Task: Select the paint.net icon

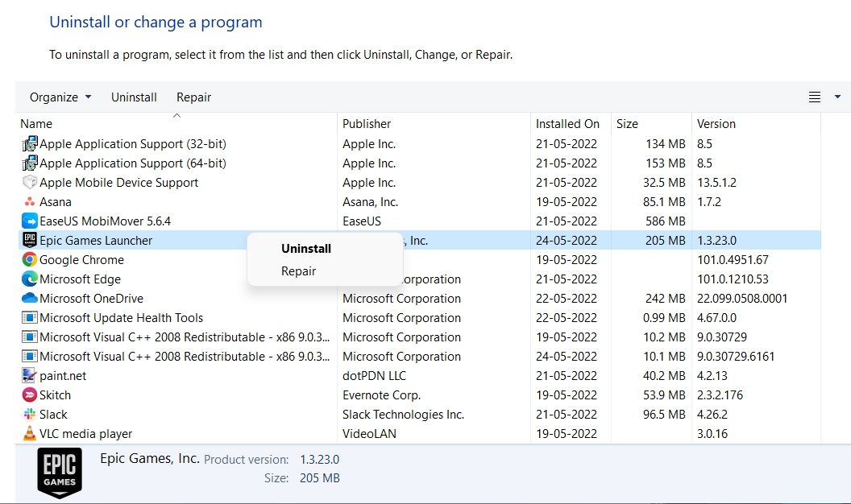Action: coord(29,376)
